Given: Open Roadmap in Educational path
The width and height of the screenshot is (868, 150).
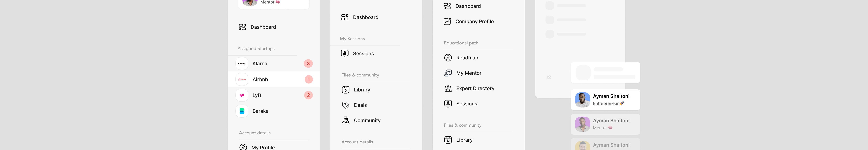Looking at the screenshot, I should (467, 58).
